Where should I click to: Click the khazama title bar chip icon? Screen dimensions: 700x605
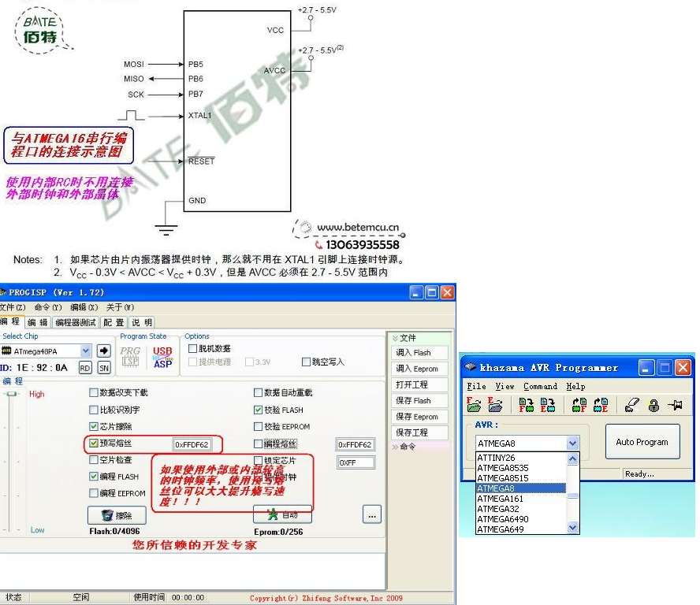[470, 367]
